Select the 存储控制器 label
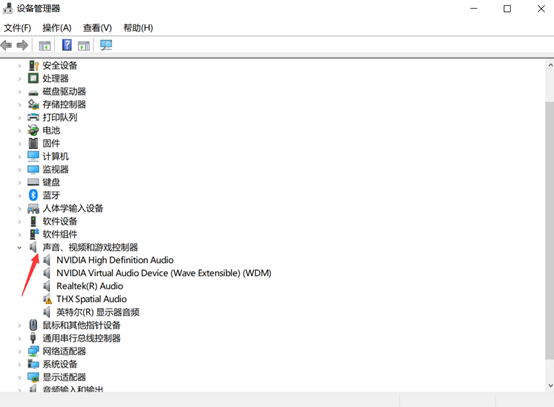This screenshot has height=407, width=554. click(64, 104)
